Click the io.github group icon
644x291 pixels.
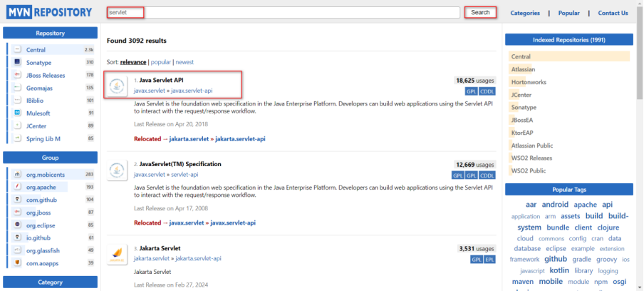coord(17,238)
